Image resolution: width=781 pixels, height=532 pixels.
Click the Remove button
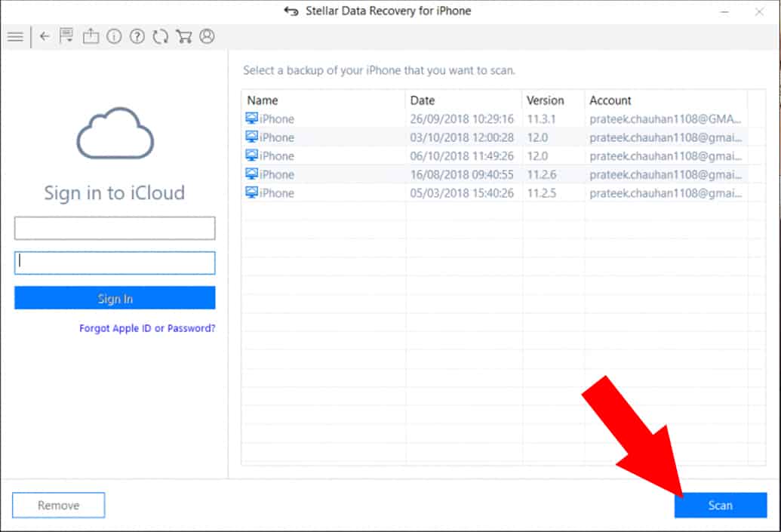[59, 506]
